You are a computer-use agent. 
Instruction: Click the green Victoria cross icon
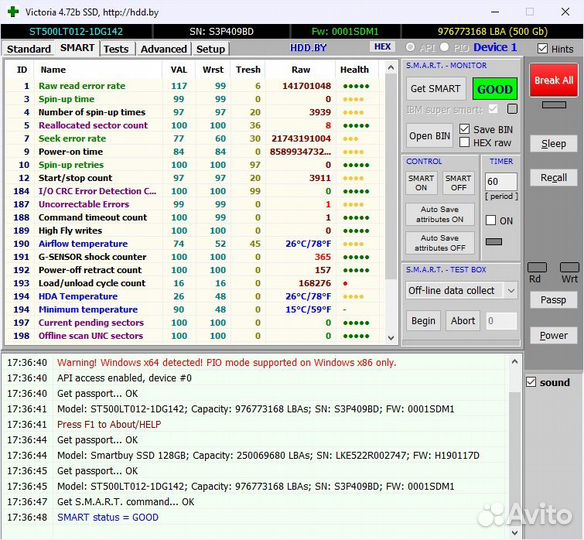click(x=13, y=12)
